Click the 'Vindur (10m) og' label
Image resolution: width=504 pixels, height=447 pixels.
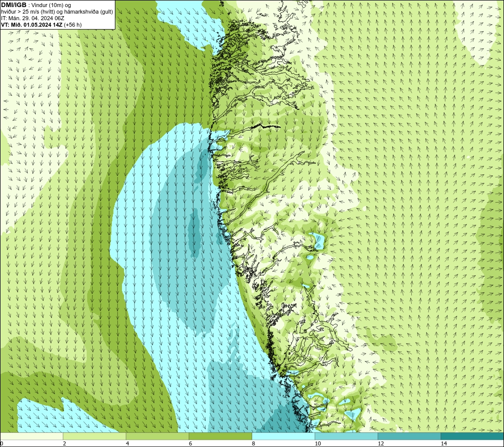[52, 5]
